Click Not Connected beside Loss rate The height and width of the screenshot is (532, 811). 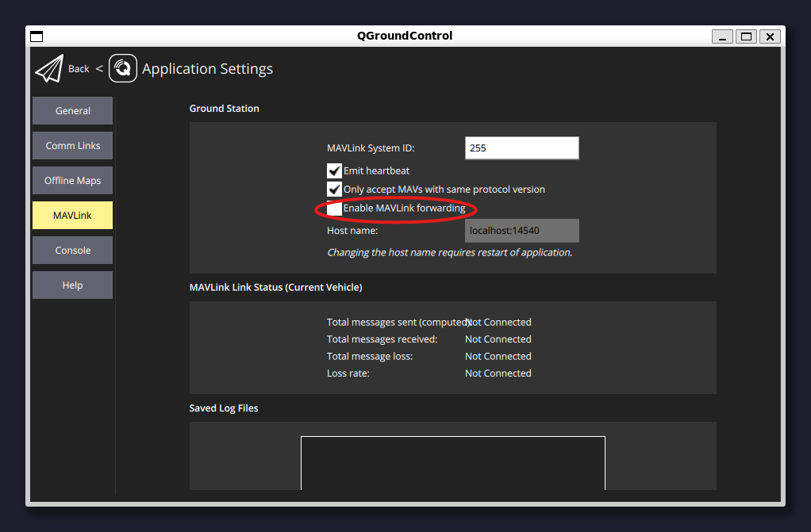click(498, 373)
